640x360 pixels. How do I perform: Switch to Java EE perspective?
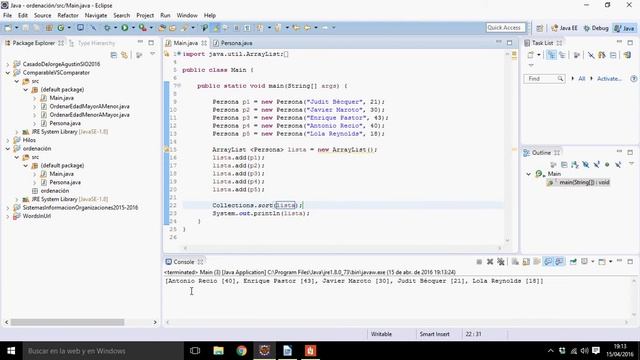[564, 28]
